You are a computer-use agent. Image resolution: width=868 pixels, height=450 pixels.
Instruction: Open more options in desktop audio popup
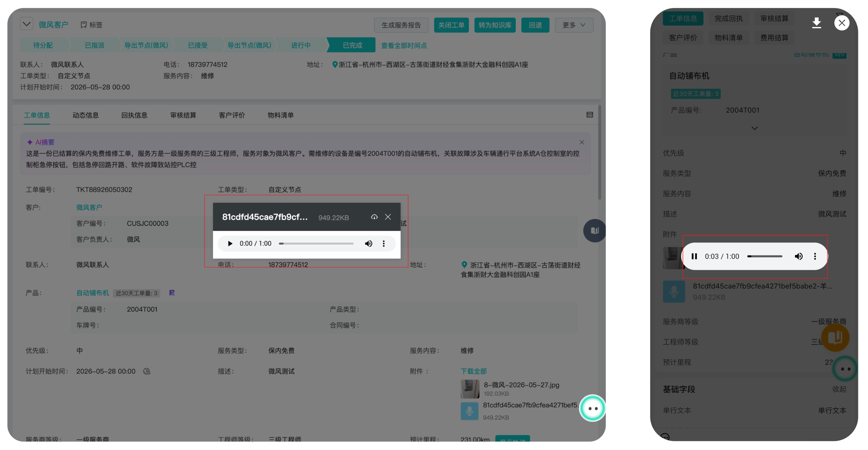tap(384, 244)
